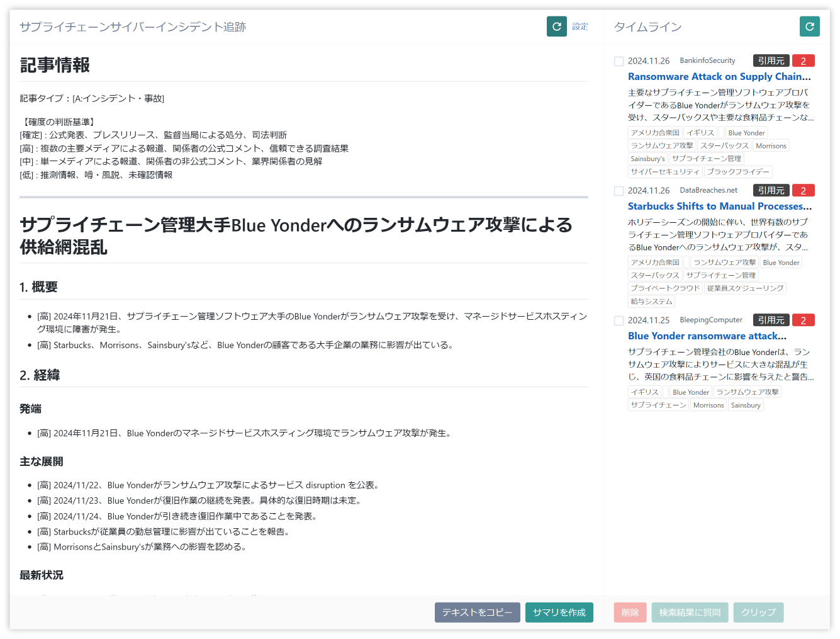
Task: Select the 従業員スケジューリング tag
Action: 746,288
